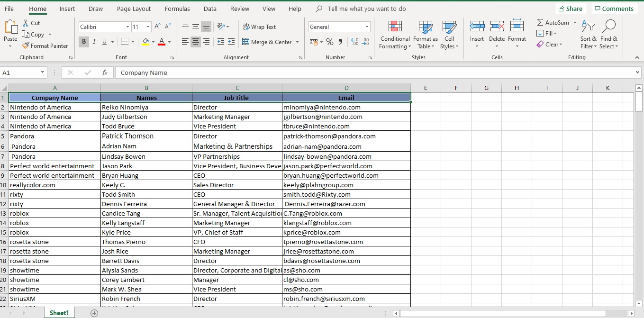Image resolution: width=644 pixels, height=318 pixels.
Task: Click the Share button
Action: pos(571,8)
